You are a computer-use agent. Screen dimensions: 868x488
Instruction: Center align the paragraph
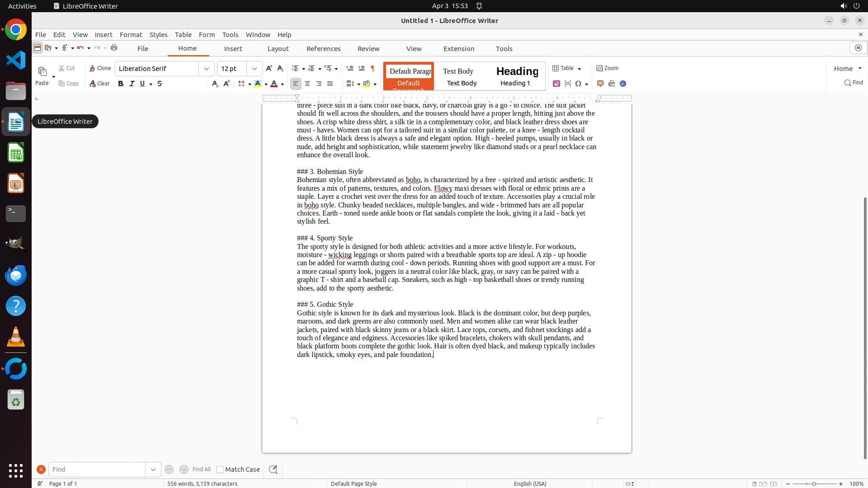pos(307,84)
